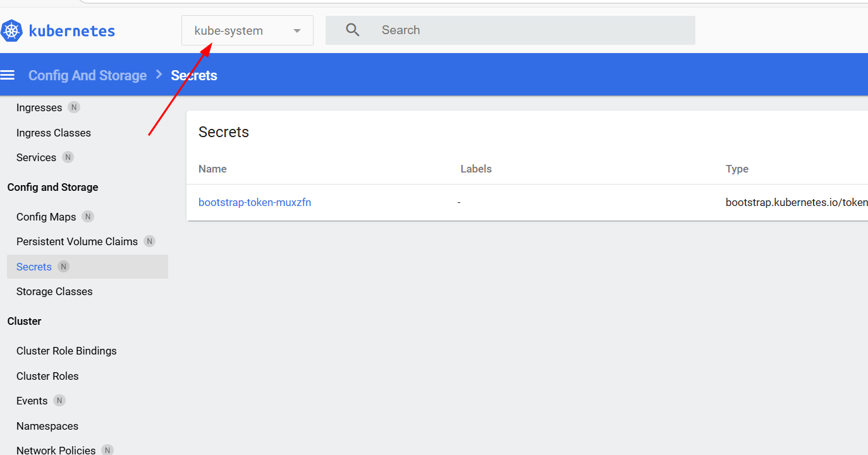This screenshot has width=868, height=455.
Task: Open Ingress Classes page
Action: (x=54, y=133)
